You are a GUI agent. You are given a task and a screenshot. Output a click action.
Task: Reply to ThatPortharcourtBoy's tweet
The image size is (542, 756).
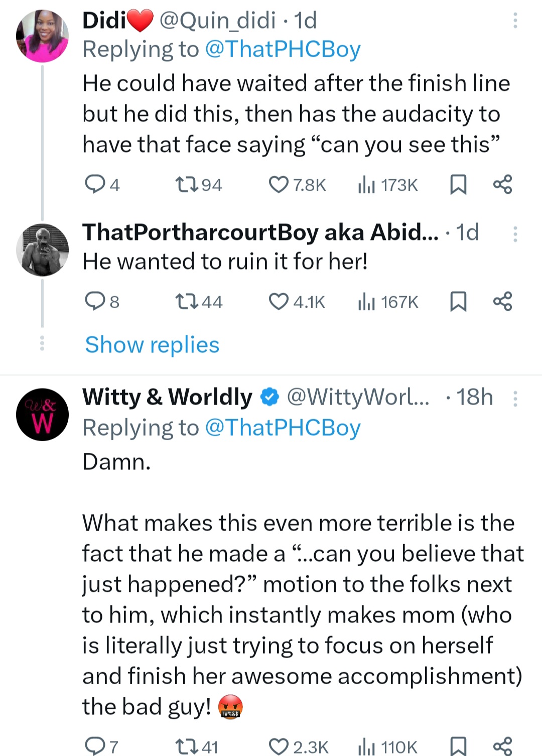[94, 302]
